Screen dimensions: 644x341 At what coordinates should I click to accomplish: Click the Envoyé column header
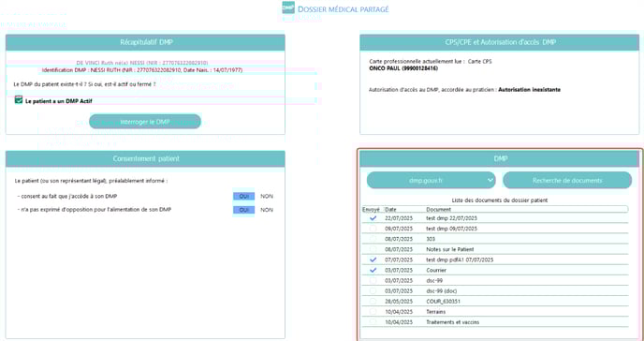(371, 210)
